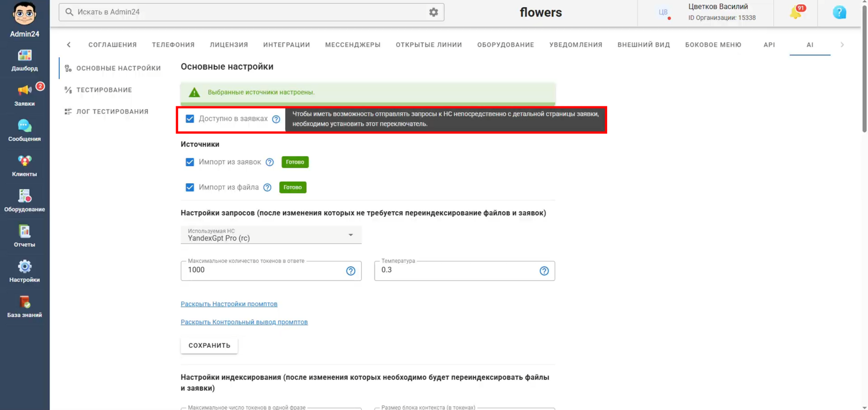Viewport: 868px width, 410px height.
Task: Open the База знаний icon
Action: (24, 302)
